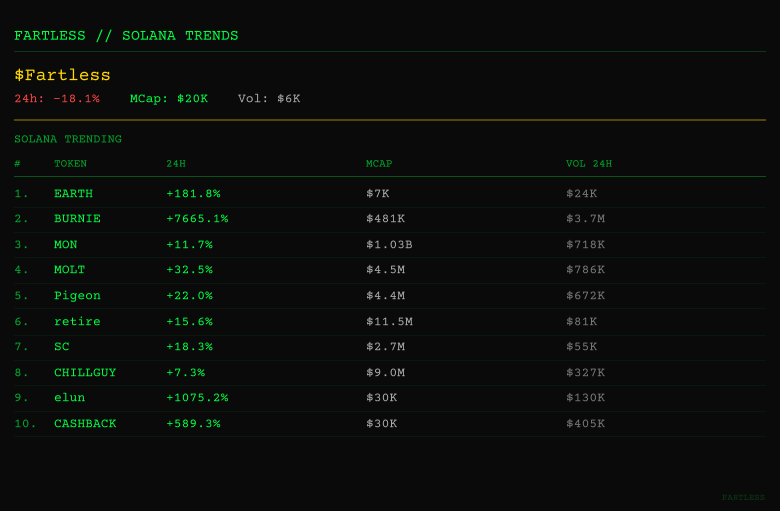Screen dimensions: 780x511
Task: Click the MCap: $20K stat
Action: [x=169, y=99]
